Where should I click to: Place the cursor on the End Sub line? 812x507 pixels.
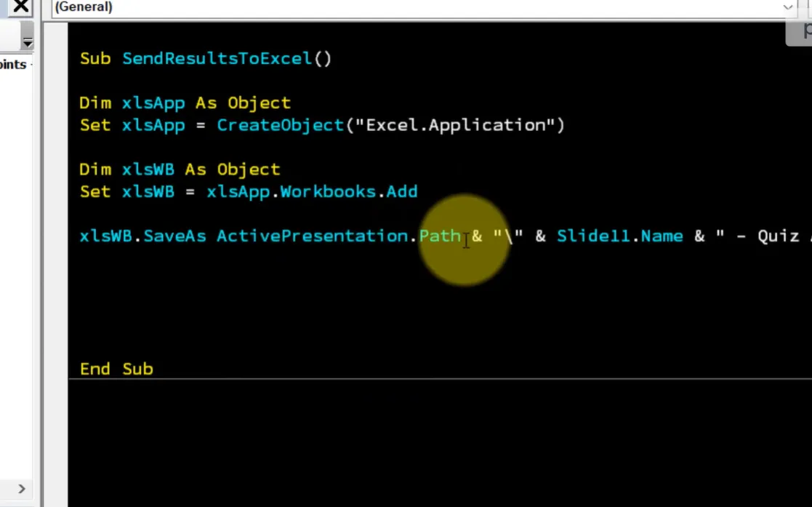coord(116,369)
